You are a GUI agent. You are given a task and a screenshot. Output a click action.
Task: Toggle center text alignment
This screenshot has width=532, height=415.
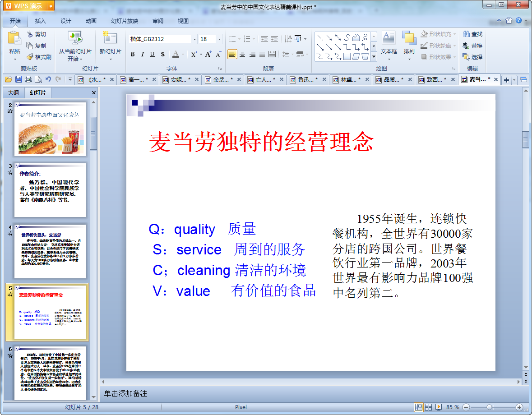click(242, 54)
